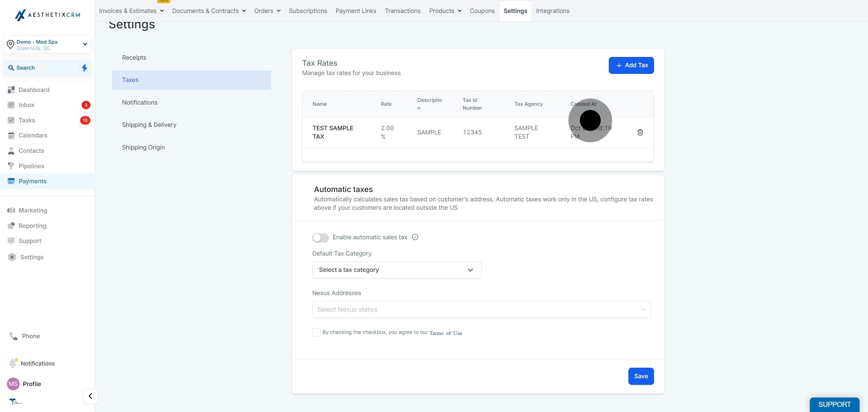Collapse the sidebar with arrow button
The width and height of the screenshot is (868, 412).
[90, 396]
